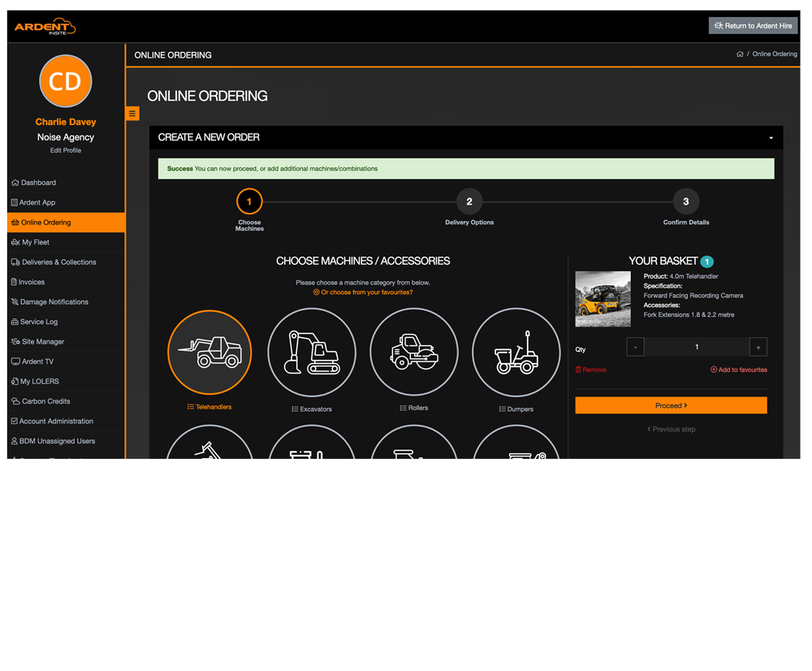The image size is (812, 671).
Task: Click the basket quantity field
Action: 697,347
